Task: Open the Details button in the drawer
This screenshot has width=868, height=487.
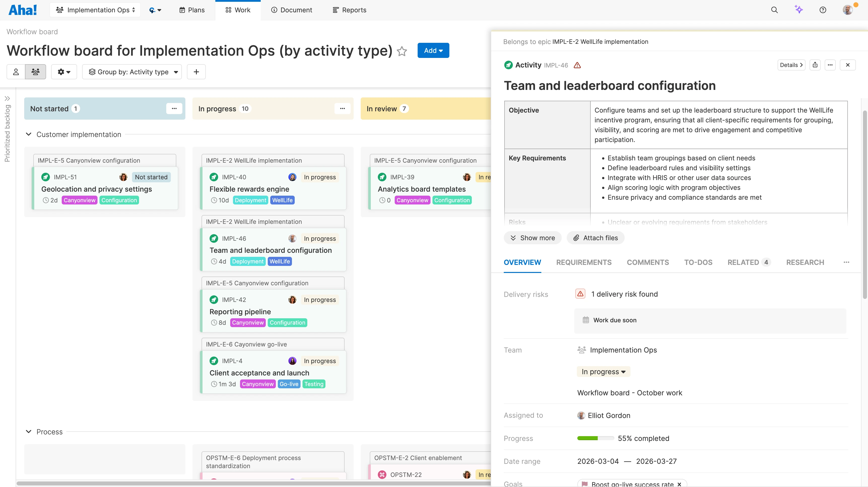Action: (791, 65)
